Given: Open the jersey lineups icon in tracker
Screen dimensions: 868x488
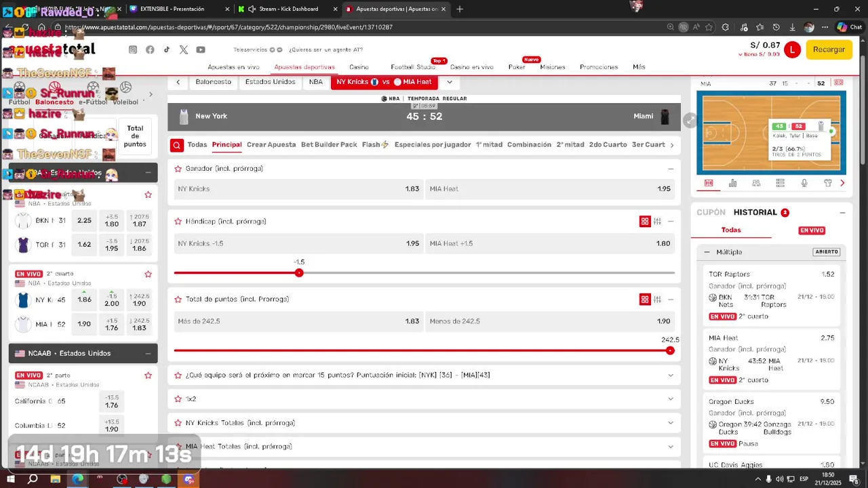Looking at the screenshot, I should point(828,183).
